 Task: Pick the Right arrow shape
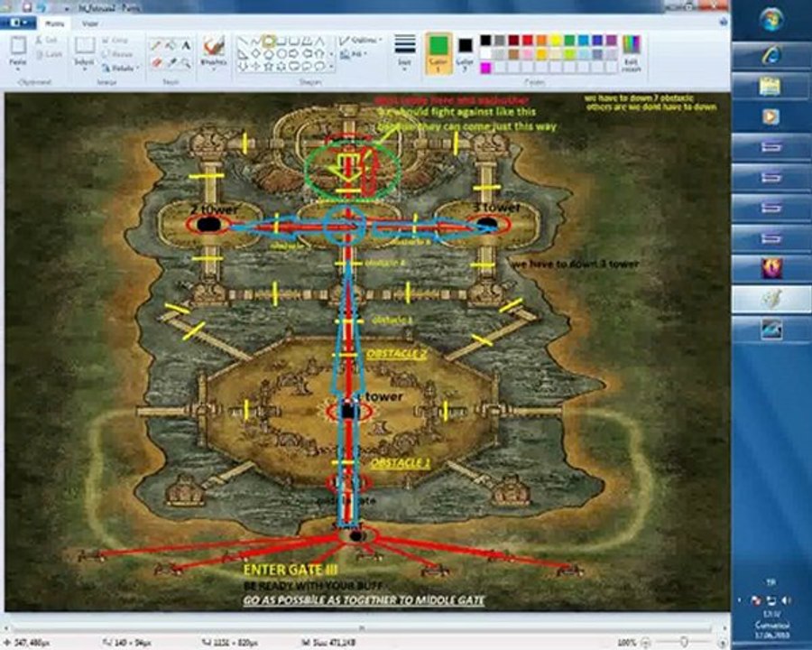tap(293, 53)
